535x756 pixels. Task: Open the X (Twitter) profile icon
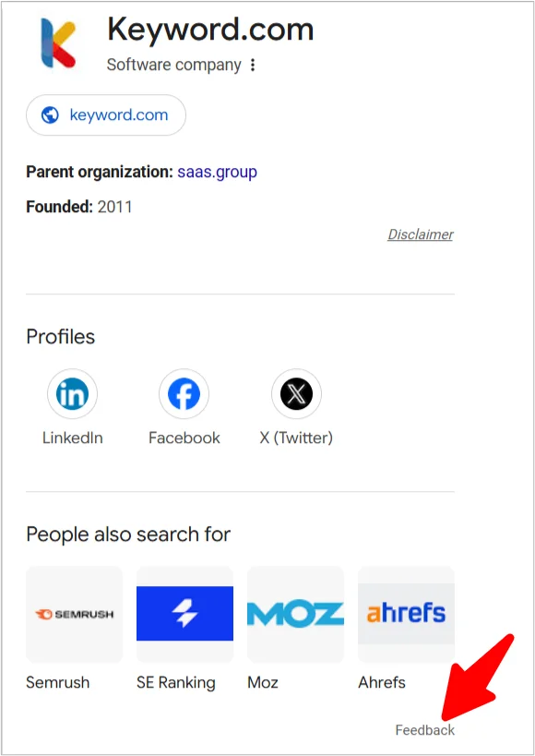pos(296,393)
